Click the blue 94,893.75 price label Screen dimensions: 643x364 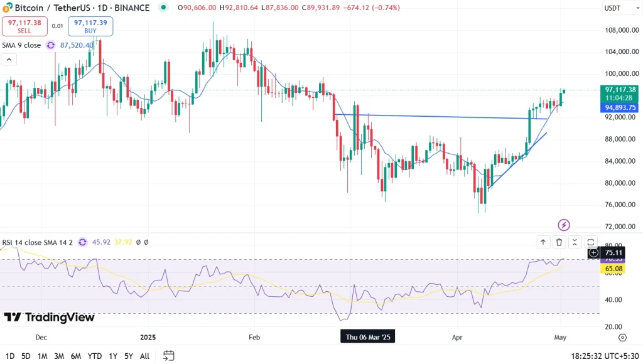(x=620, y=107)
